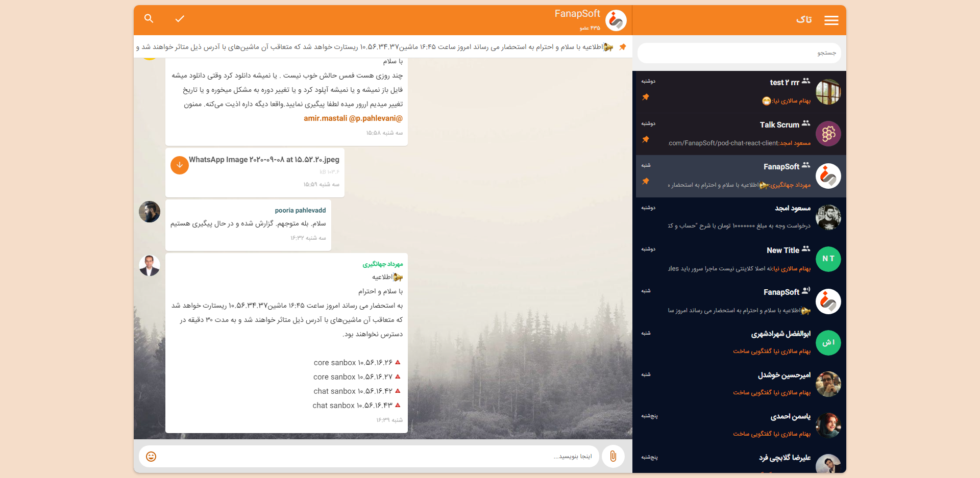Screen dimensions: 980x478
Task: Click the green ا ش avatar
Action: tap(828, 343)
